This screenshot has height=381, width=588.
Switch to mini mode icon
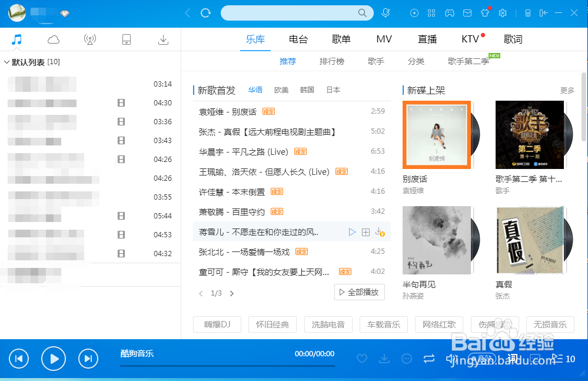[543, 13]
